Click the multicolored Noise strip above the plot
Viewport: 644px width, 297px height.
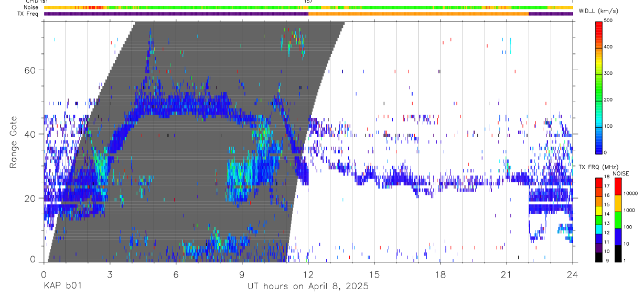pyautogui.click(x=308, y=7)
